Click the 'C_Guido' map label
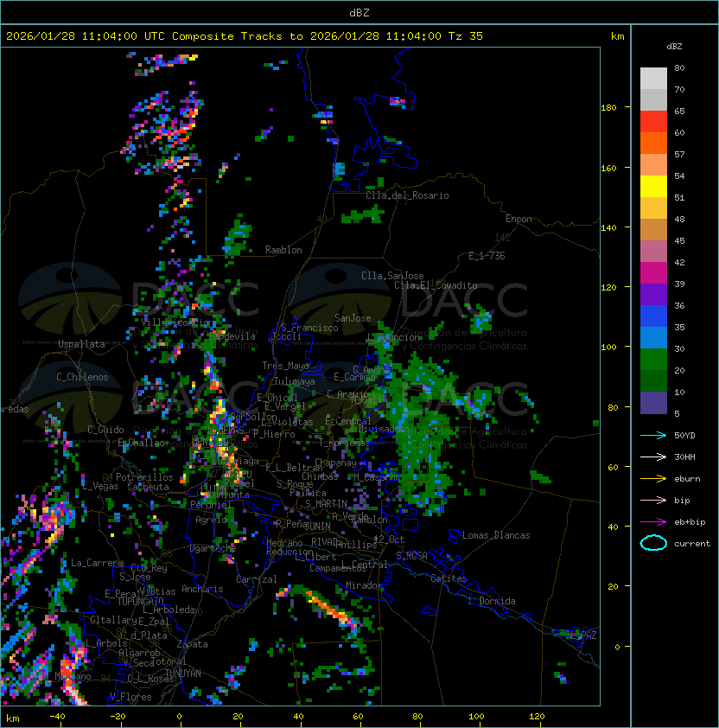The width and height of the screenshot is (719, 728). click(105, 430)
